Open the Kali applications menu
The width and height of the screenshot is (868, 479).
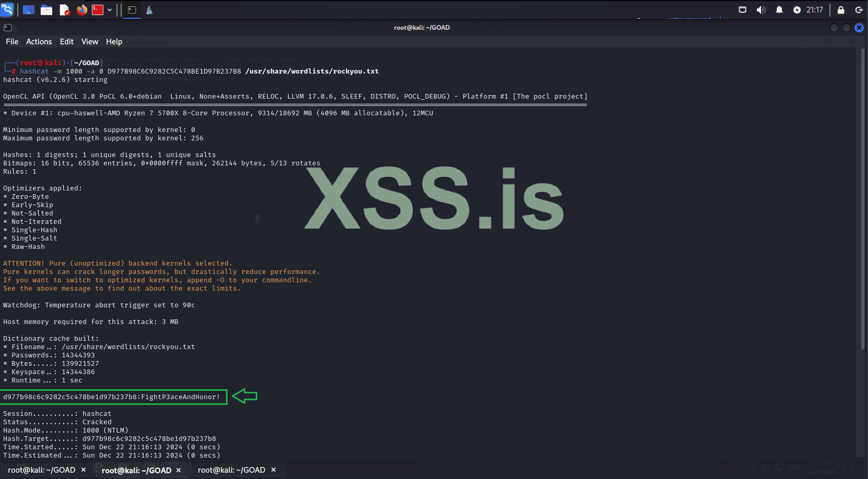[x=7, y=9]
